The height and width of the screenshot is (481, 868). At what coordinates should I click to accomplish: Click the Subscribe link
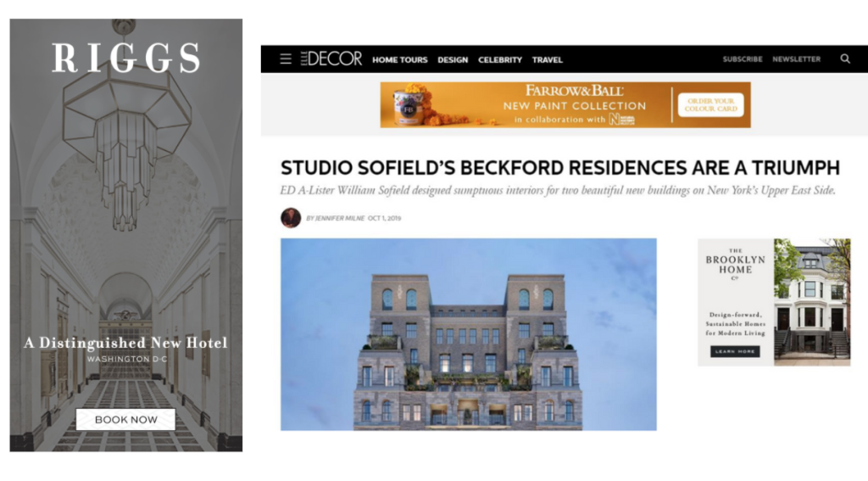(x=743, y=59)
